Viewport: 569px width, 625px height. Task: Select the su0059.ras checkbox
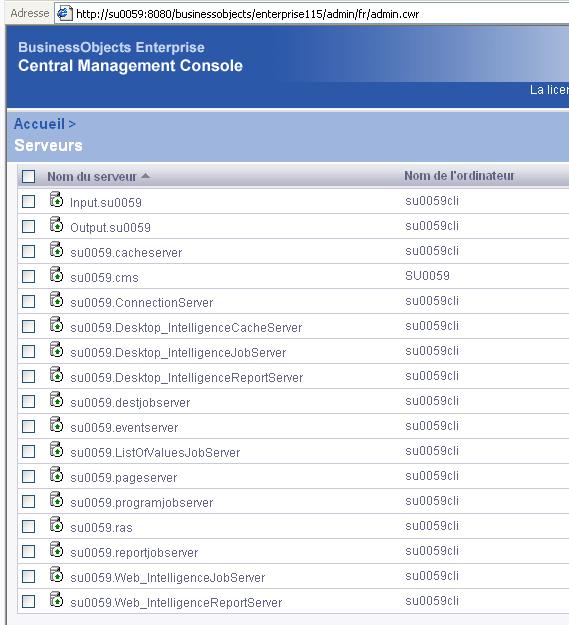(29, 527)
